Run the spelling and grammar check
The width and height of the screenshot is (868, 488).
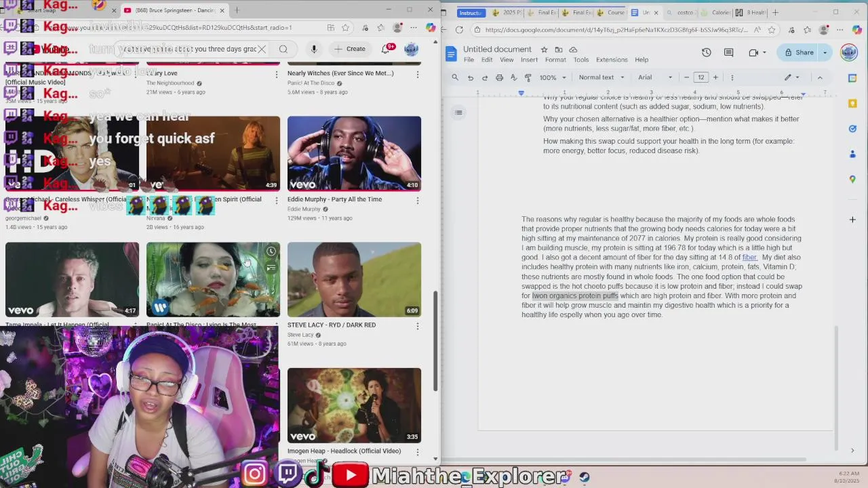click(x=513, y=77)
